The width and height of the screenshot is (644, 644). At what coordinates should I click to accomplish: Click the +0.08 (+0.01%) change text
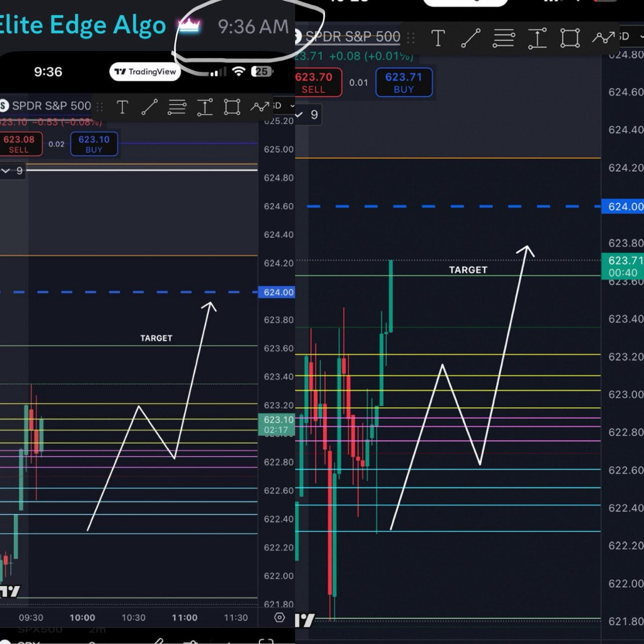point(371,56)
